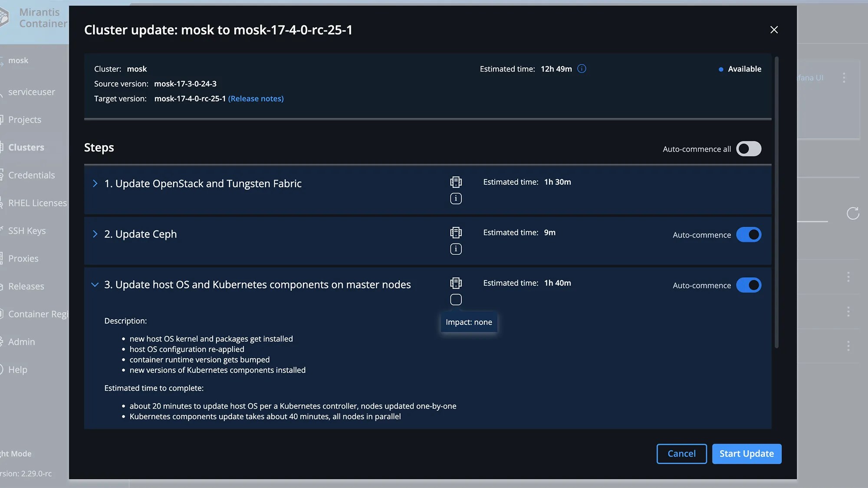The image size is (868, 488).
Task: Expand the Update OpenStack and Tungsten Fabric step
Action: click(x=95, y=183)
